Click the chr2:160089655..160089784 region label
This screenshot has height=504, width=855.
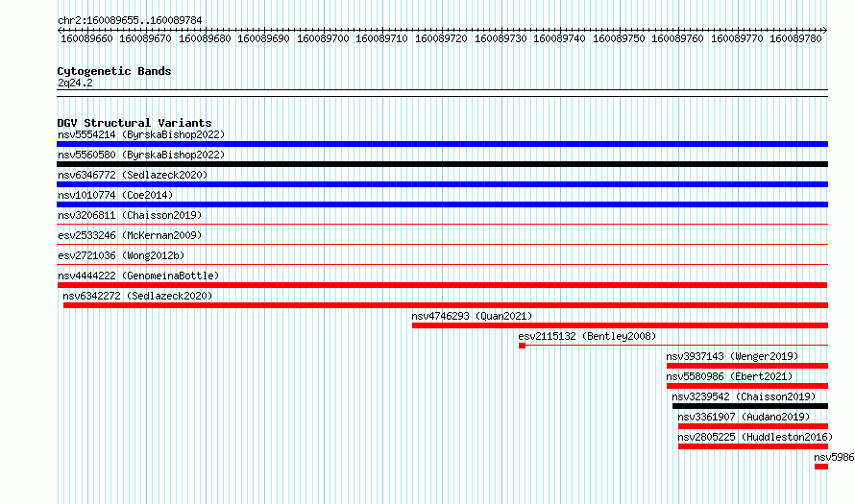pyautogui.click(x=130, y=20)
